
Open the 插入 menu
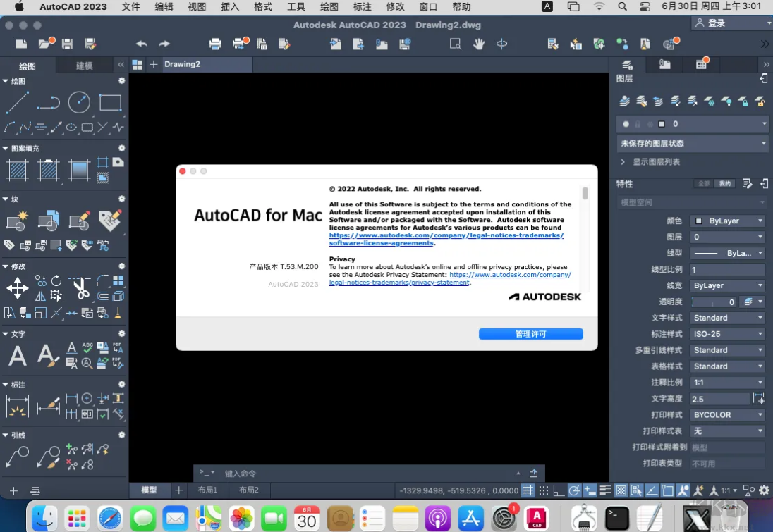click(x=230, y=7)
